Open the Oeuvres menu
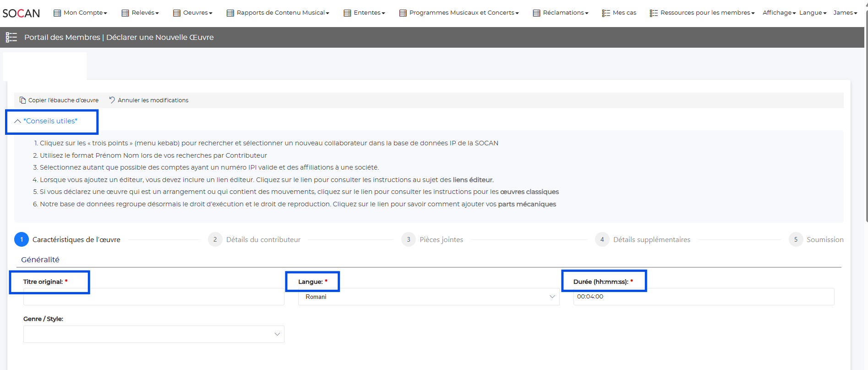Screen dimensions: 868x370 (x=193, y=13)
